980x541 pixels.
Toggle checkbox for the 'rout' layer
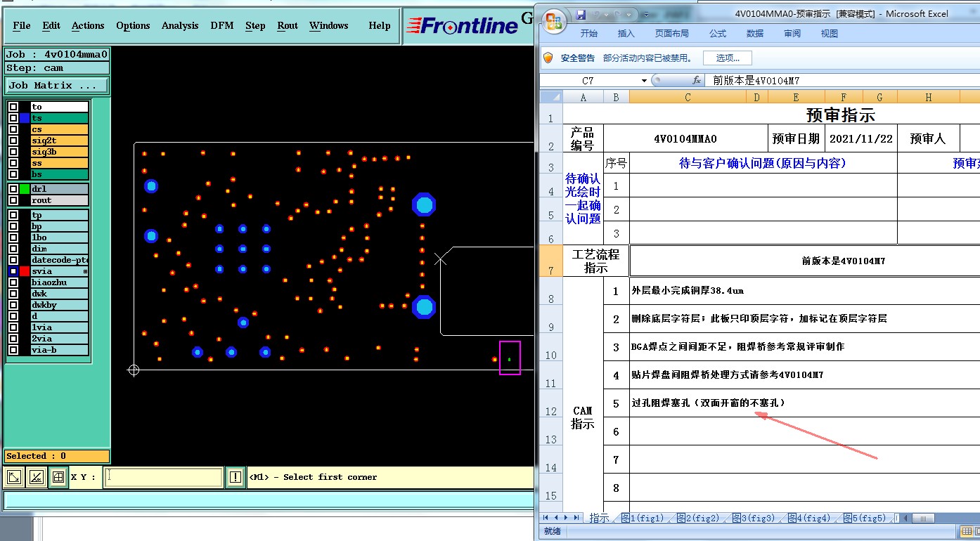point(13,200)
